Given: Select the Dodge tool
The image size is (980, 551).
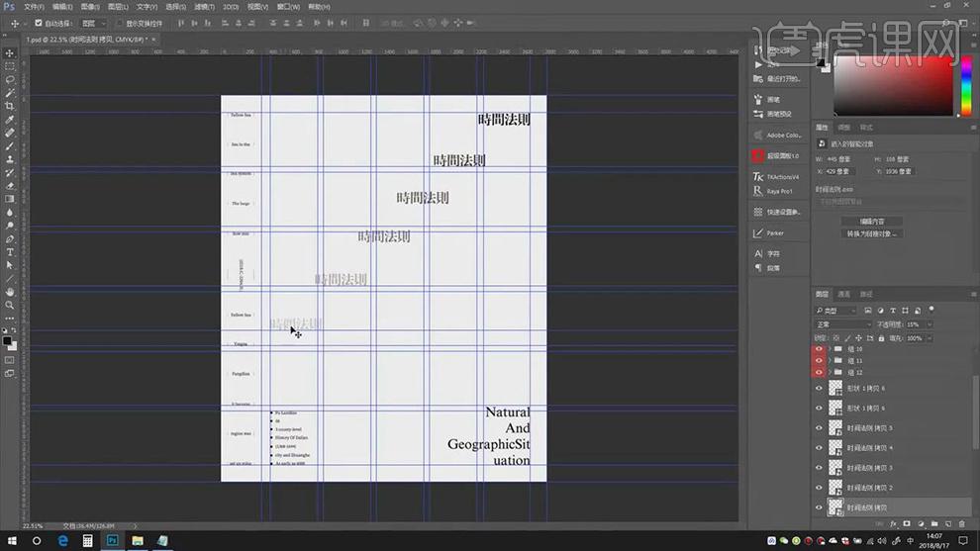Looking at the screenshot, I should point(9,226).
